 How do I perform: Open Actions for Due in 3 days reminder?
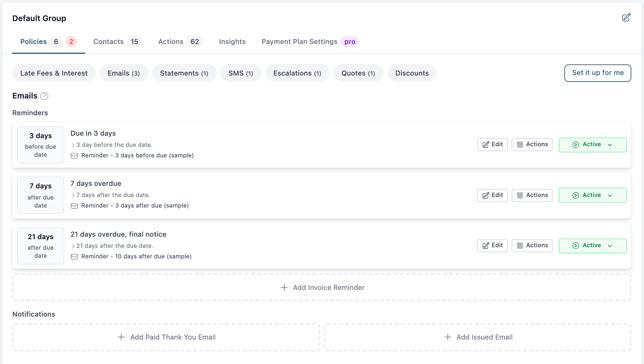pos(532,144)
